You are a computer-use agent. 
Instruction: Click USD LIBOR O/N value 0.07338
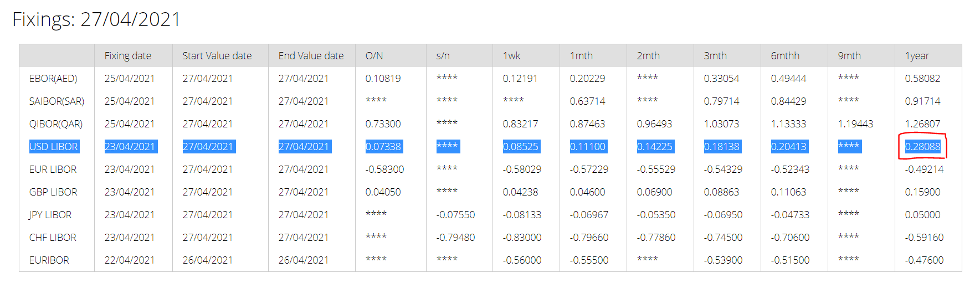click(x=383, y=147)
